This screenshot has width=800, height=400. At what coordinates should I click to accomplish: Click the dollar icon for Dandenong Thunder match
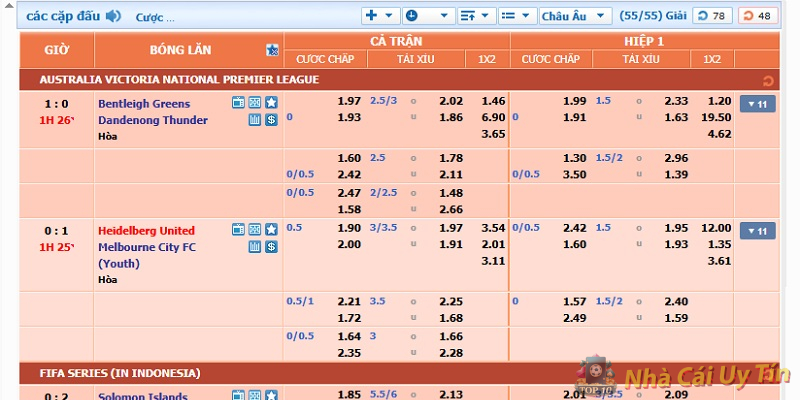[271, 120]
